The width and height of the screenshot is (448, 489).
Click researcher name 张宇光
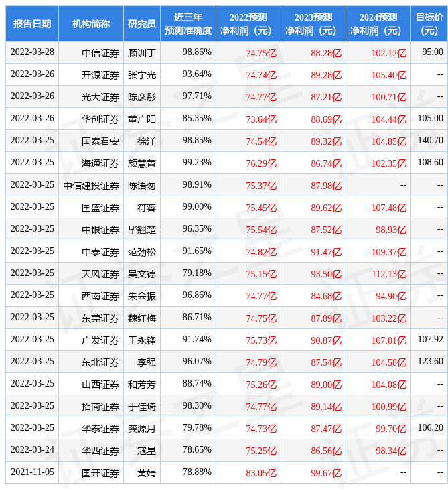tap(142, 75)
